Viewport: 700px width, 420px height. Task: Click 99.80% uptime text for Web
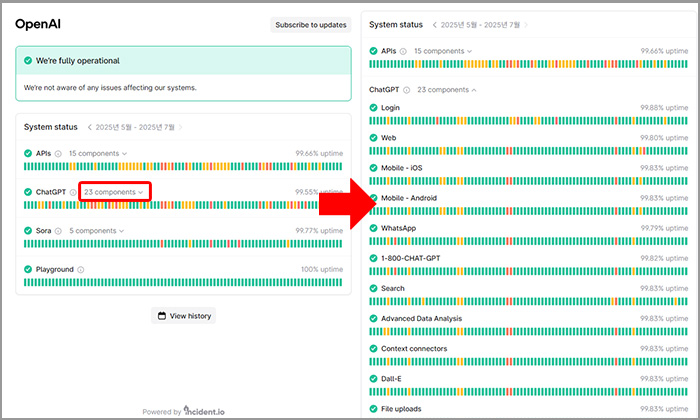click(x=664, y=138)
